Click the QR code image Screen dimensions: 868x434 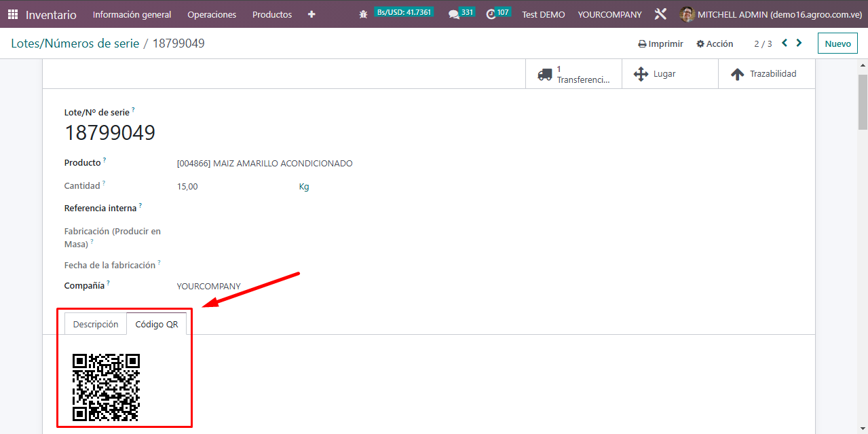point(106,386)
